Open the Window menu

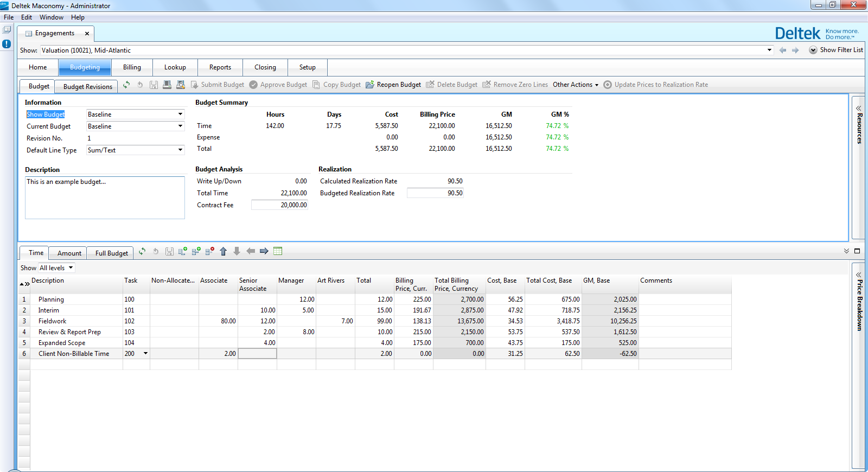point(51,17)
